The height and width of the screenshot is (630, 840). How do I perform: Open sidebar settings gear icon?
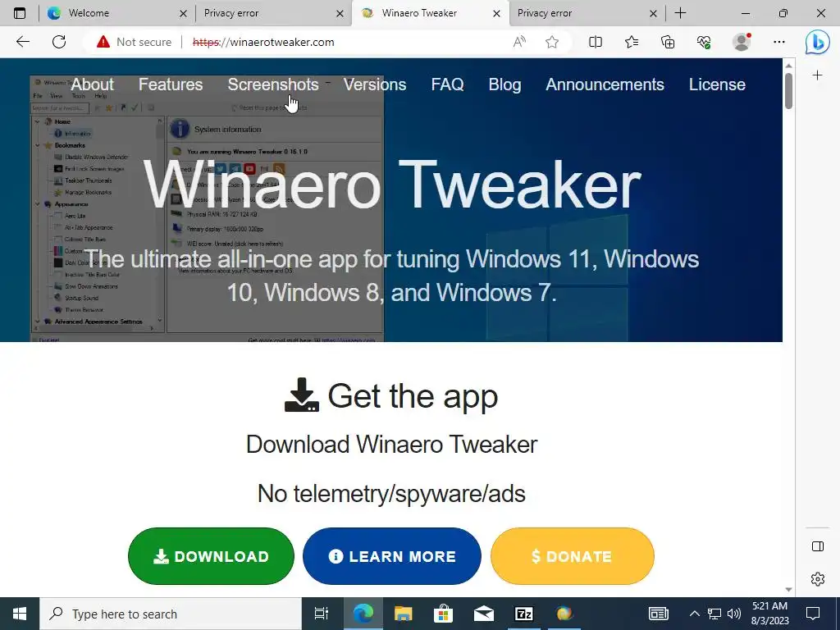[818, 579]
